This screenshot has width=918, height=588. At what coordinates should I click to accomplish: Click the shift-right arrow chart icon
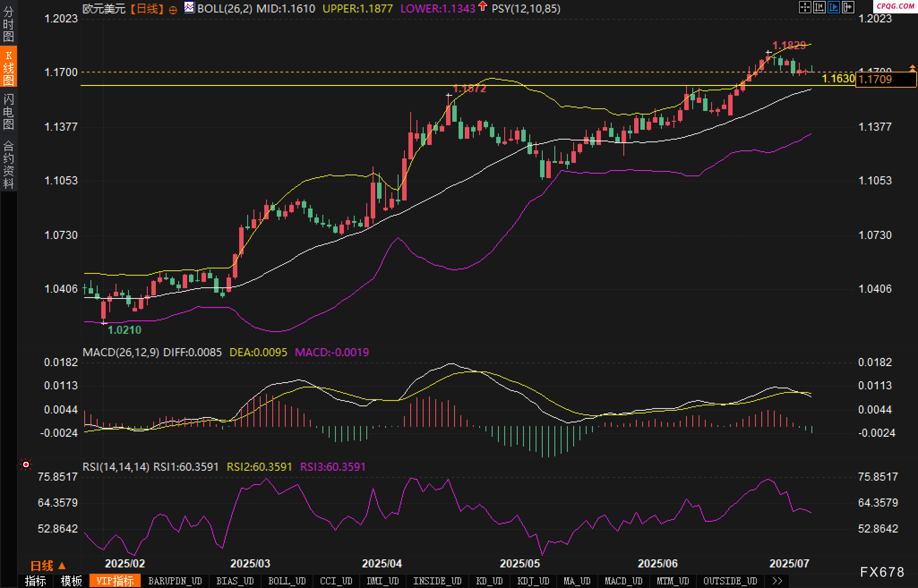(848, 7)
